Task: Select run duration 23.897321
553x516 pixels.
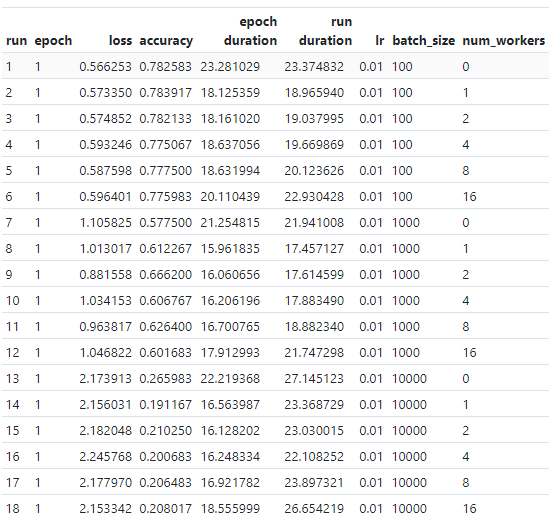Action: tap(314, 483)
